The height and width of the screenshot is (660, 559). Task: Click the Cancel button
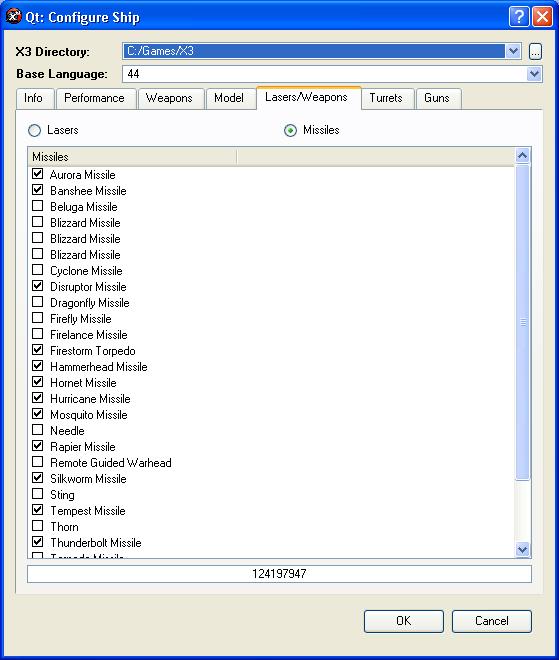[492, 621]
